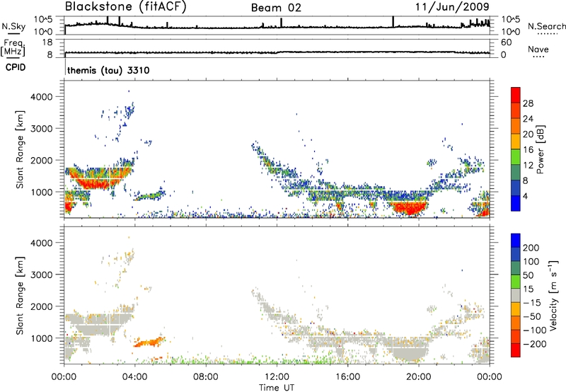Click the date '11/Jun/2009'
Image resolution: width=566 pixels, height=392 pixels.
click(x=452, y=7)
